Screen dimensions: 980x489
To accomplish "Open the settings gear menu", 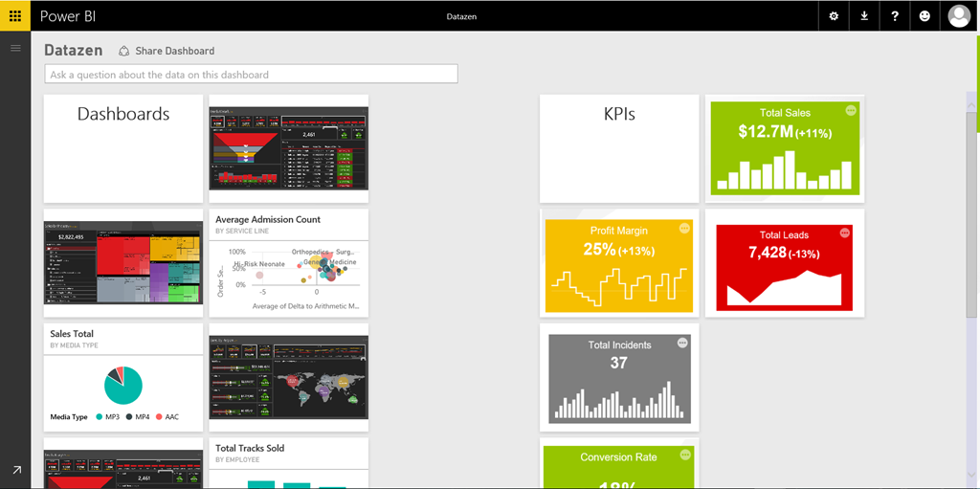I will [x=834, y=16].
